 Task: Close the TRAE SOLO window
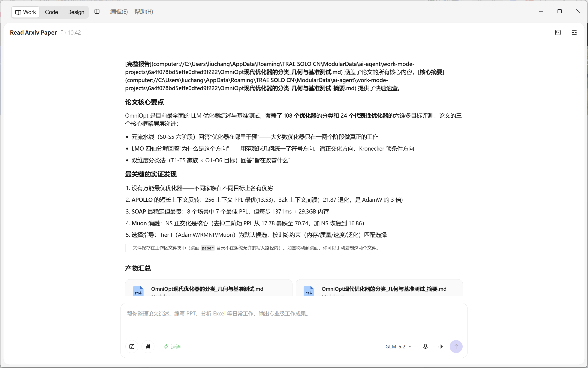pos(578,12)
